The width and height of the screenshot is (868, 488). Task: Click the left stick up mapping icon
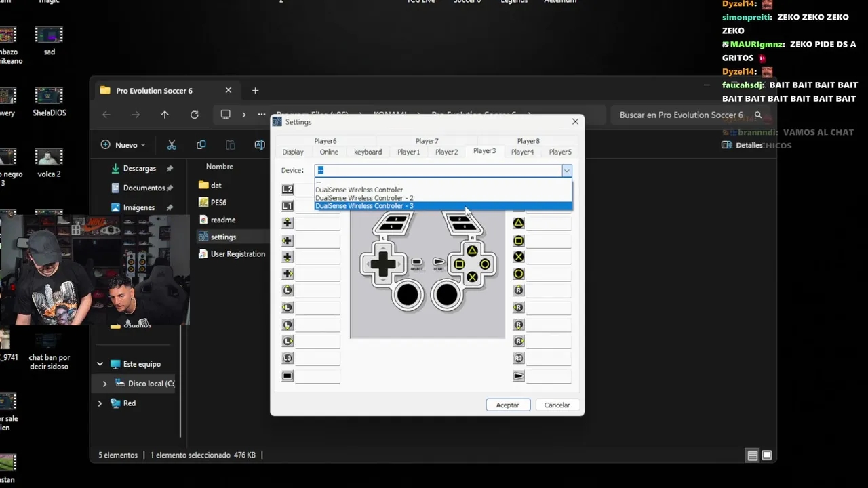[288, 291]
